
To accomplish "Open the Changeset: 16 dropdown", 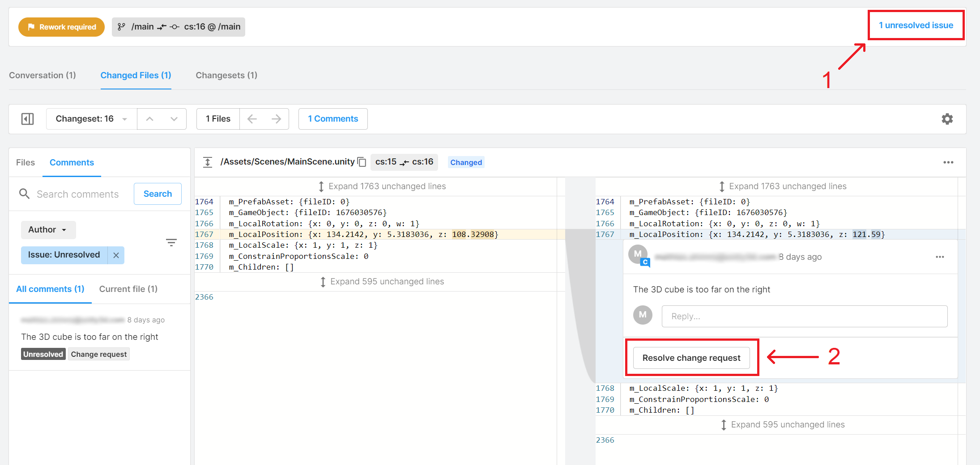I will click(91, 119).
